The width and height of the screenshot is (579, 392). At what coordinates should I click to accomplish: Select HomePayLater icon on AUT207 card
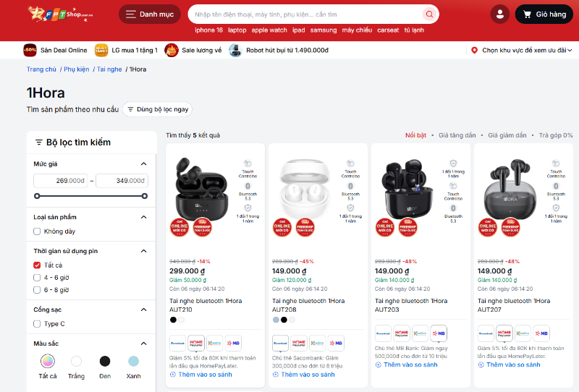coord(504,333)
